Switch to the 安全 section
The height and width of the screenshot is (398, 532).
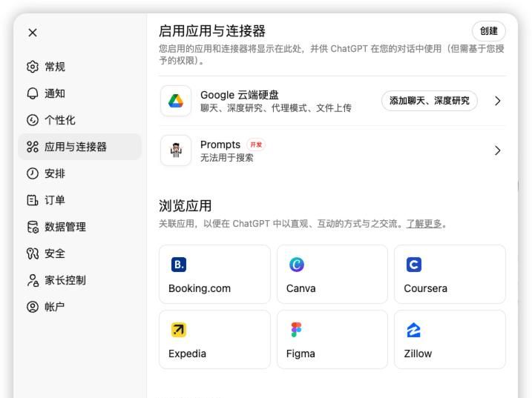(x=79, y=253)
